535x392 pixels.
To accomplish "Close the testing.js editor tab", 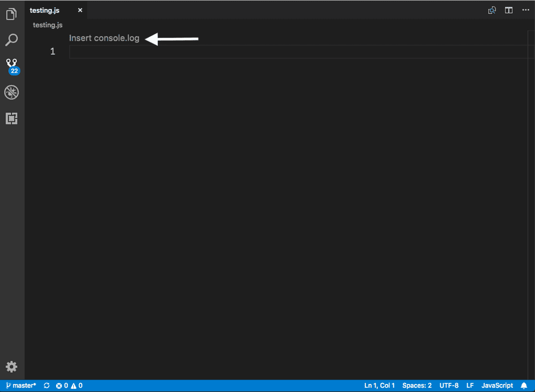I will [x=80, y=10].
